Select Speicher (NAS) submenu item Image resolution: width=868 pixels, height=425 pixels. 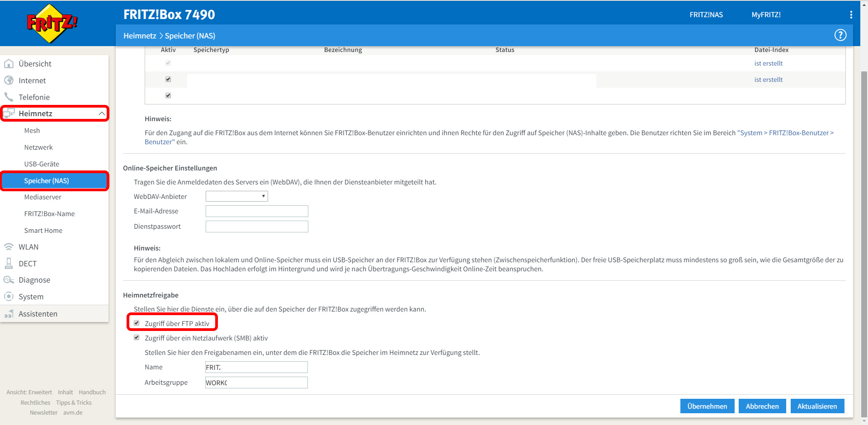[55, 181]
